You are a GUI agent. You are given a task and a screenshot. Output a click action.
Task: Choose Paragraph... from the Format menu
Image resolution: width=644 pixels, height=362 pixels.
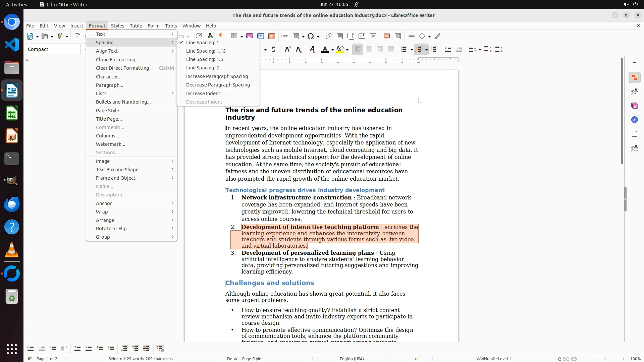pos(109,85)
